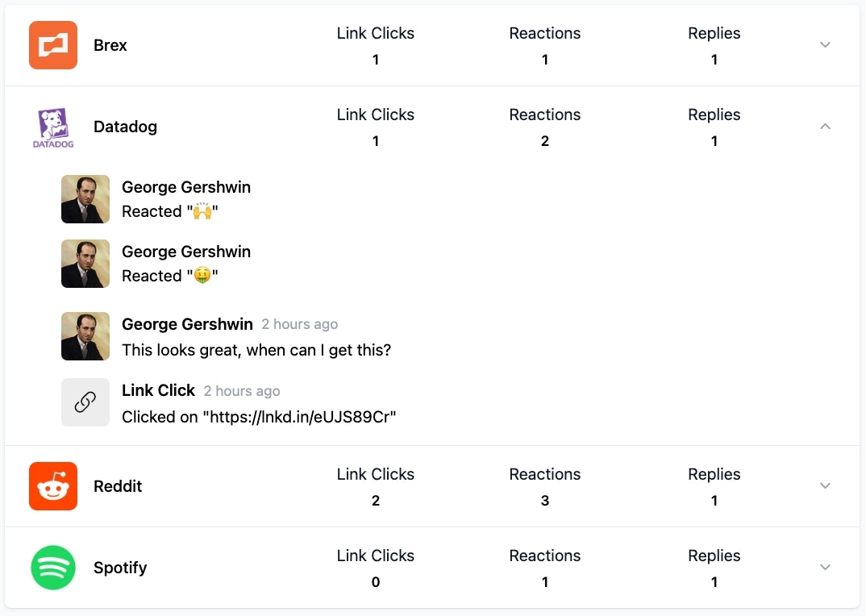Viewport: 866px width, 616px height.
Task: Click Reddit's Reactions count
Action: click(x=545, y=501)
